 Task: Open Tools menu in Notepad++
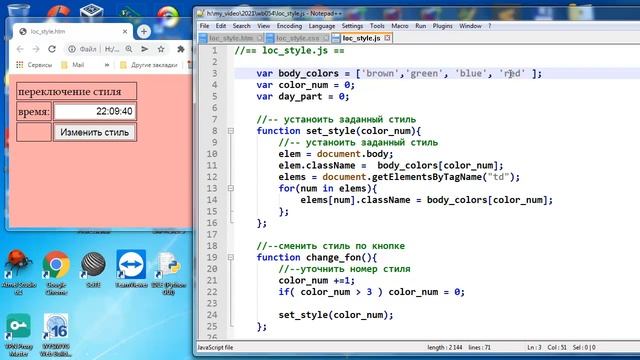pyautogui.click(x=377, y=26)
